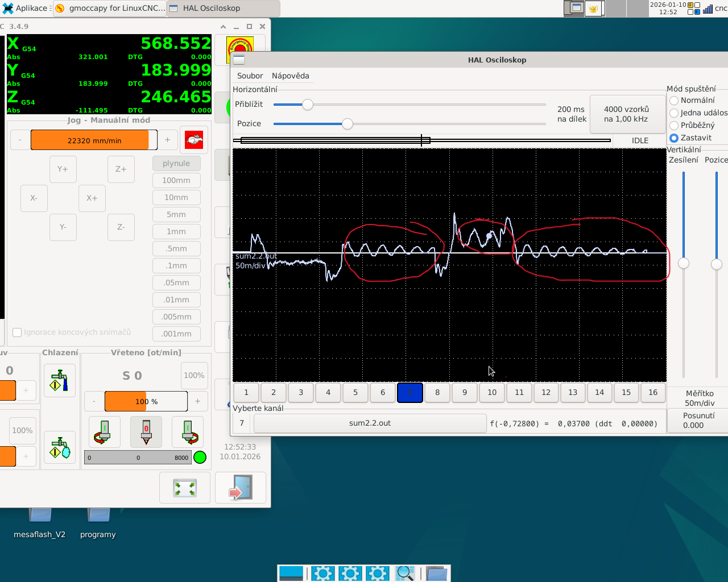Click the mist coolant faucet icon

coord(60,448)
